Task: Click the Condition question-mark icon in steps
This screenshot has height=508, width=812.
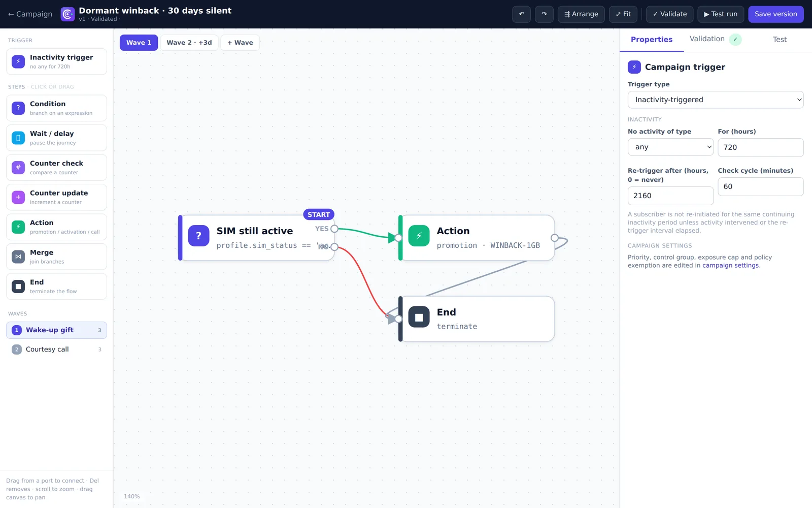Action: coord(18,108)
